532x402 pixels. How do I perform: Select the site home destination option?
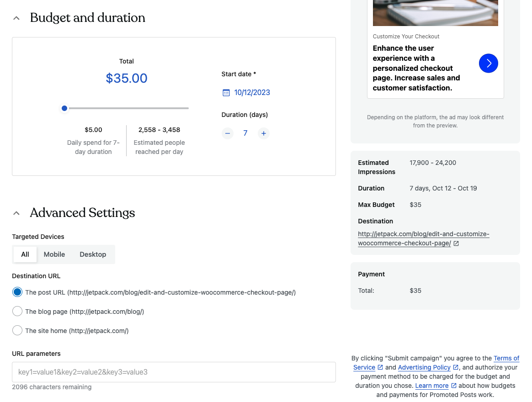(17, 331)
